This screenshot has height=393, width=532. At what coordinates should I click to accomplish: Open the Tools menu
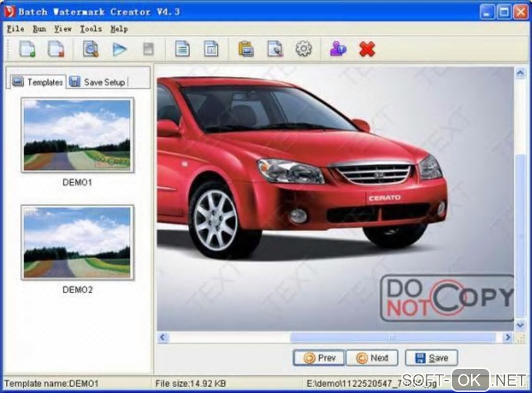91,29
